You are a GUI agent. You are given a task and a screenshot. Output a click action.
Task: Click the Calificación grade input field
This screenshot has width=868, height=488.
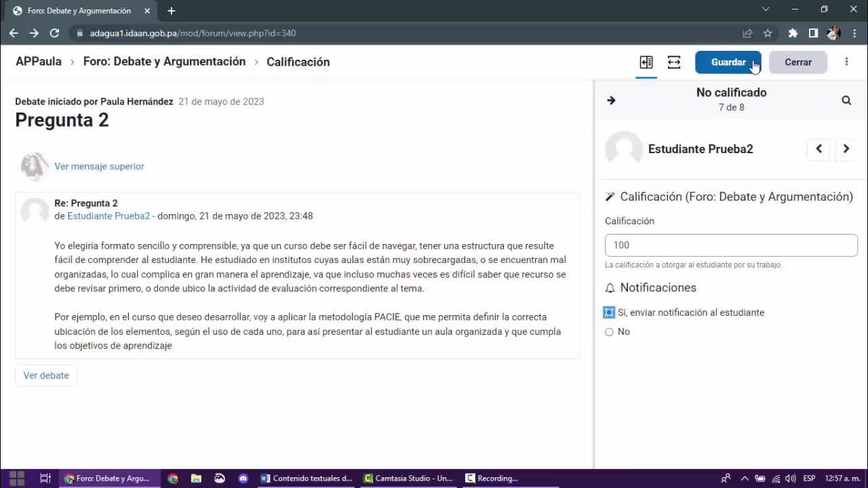[731, 245]
